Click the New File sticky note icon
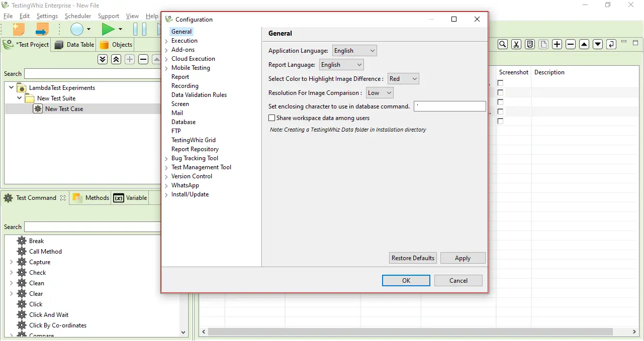Viewport: 644px width, 341px height. click(x=19, y=29)
